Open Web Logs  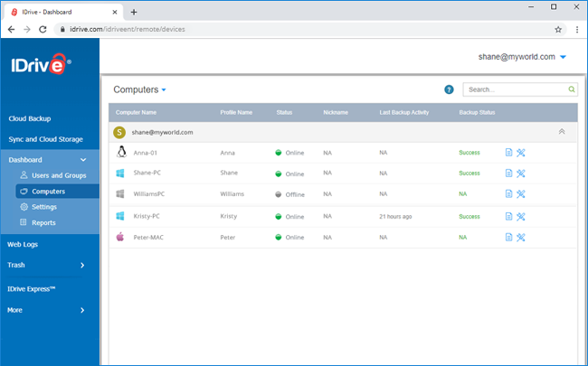pos(23,245)
